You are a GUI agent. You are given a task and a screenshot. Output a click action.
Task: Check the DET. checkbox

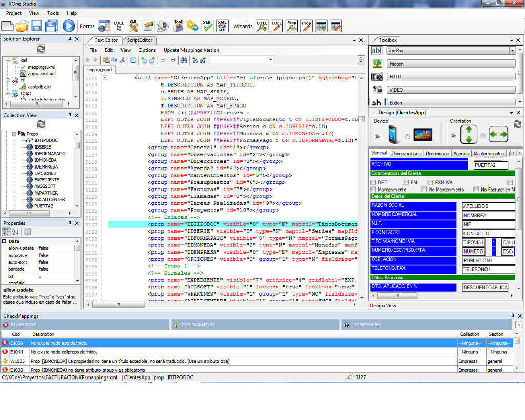373,182
